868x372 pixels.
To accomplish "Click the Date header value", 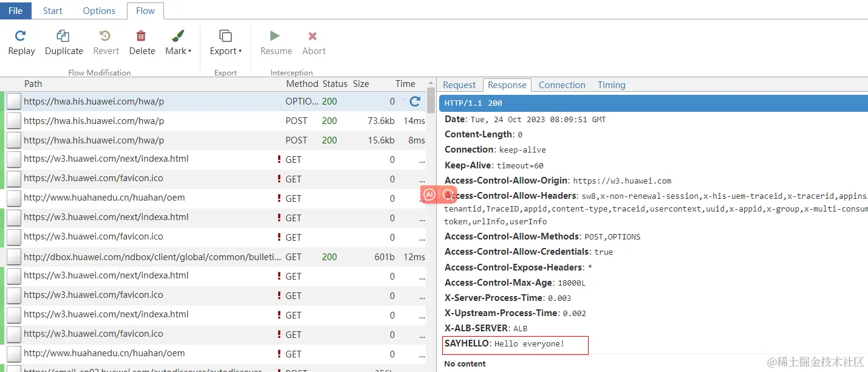I will tap(538, 120).
